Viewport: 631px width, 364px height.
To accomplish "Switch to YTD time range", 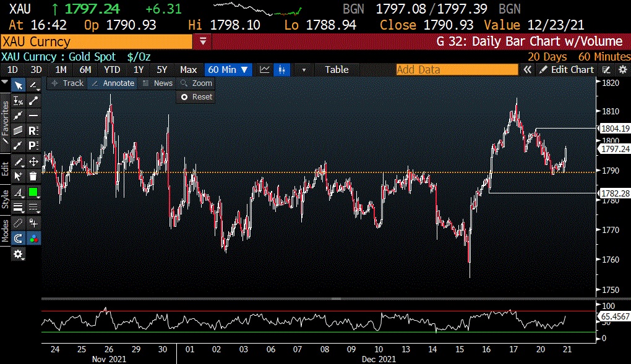I will [x=112, y=70].
